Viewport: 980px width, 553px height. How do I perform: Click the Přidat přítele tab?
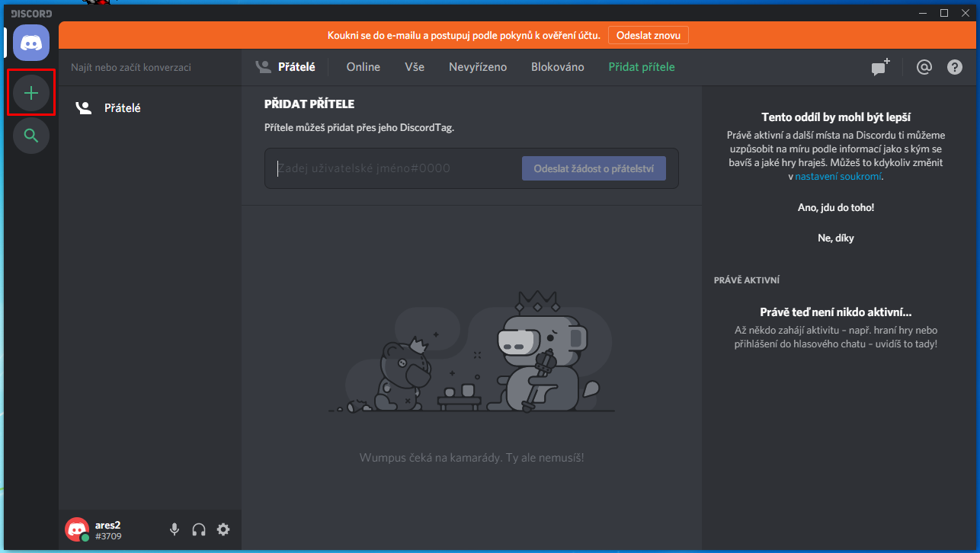point(641,67)
